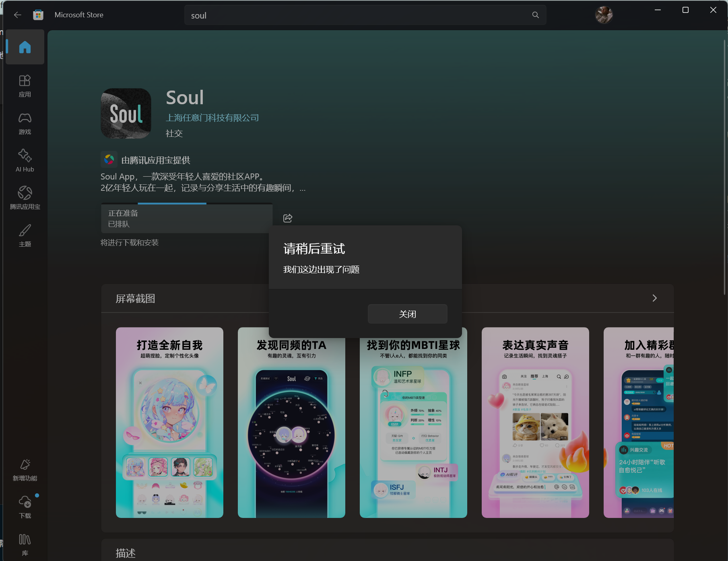728x561 pixels.
Task: Click the 将进行下载和安装 status text
Action: coord(130,243)
